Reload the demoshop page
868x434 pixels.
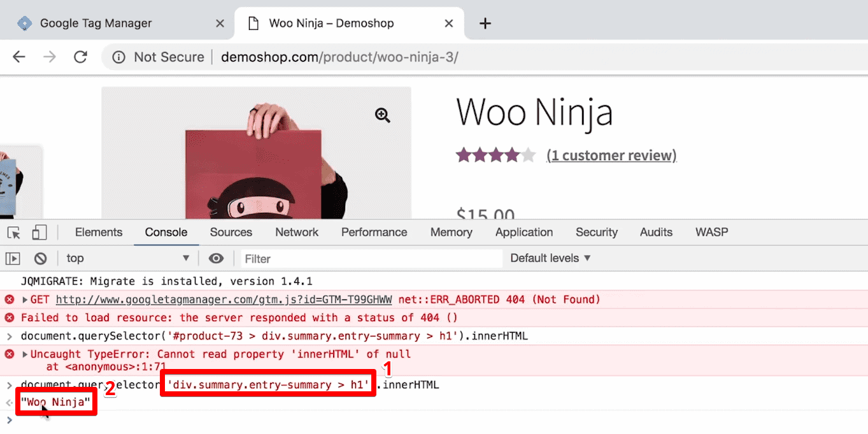pos(80,57)
